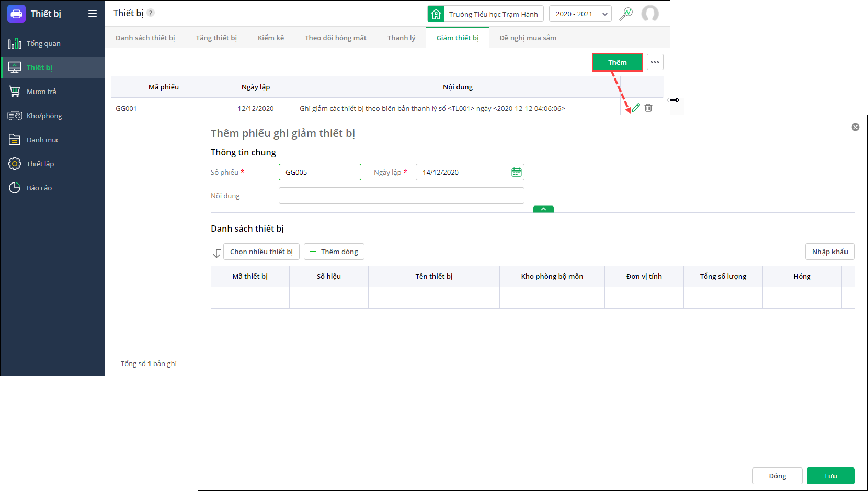Viewport: 868px width, 491px height.
Task: Click the Mã thiết bị column header
Action: click(x=250, y=276)
